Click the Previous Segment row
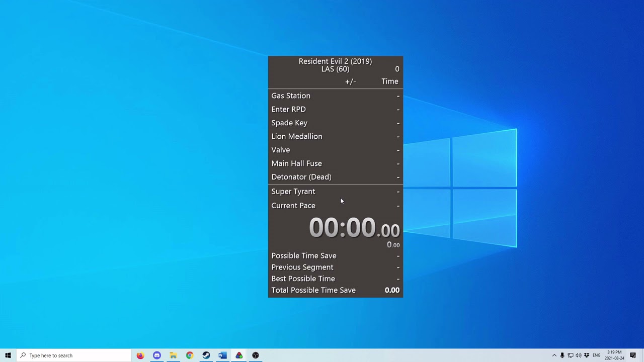This screenshot has width=644, height=362. (336, 267)
